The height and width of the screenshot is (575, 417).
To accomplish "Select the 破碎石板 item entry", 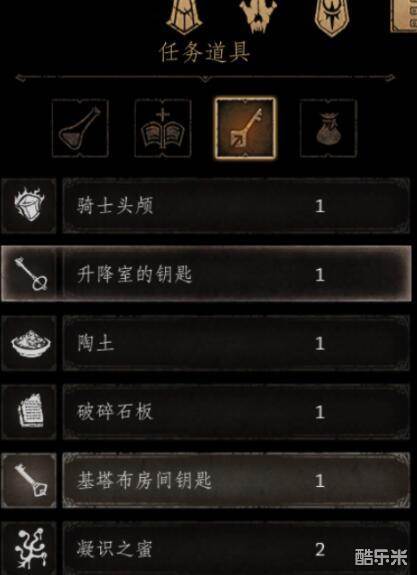I will tap(236, 411).
